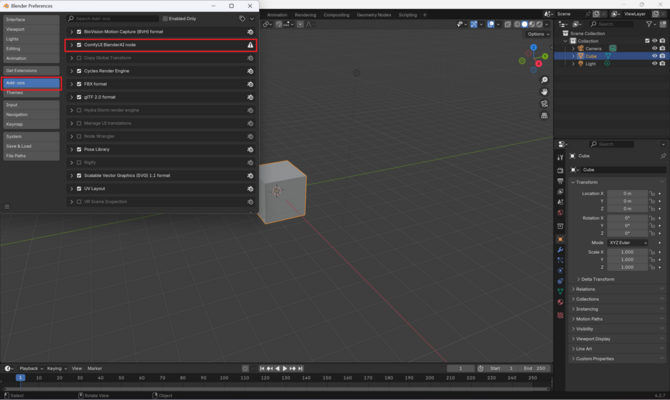Jump to the timeline end frame button
The height and width of the screenshot is (400, 670).
coord(300,368)
